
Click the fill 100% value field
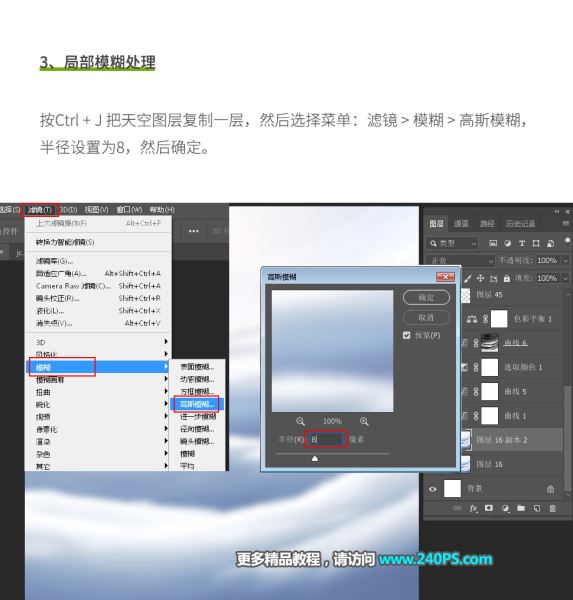click(547, 278)
